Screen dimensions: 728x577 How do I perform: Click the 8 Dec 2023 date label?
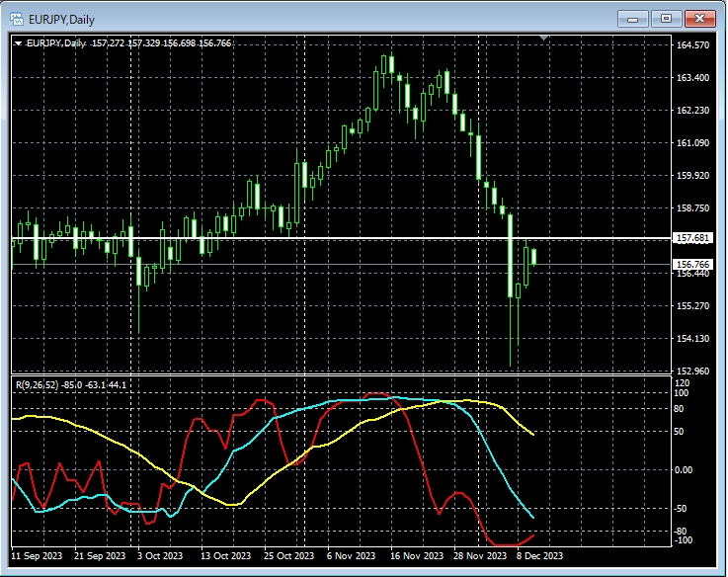(x=537, y=556)
